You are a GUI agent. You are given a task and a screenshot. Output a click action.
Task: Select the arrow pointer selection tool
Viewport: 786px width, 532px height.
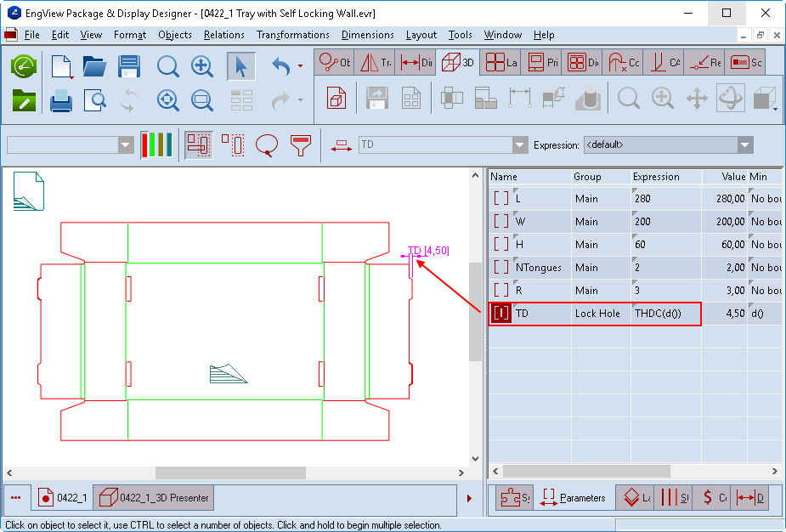[x=241, y=66]
